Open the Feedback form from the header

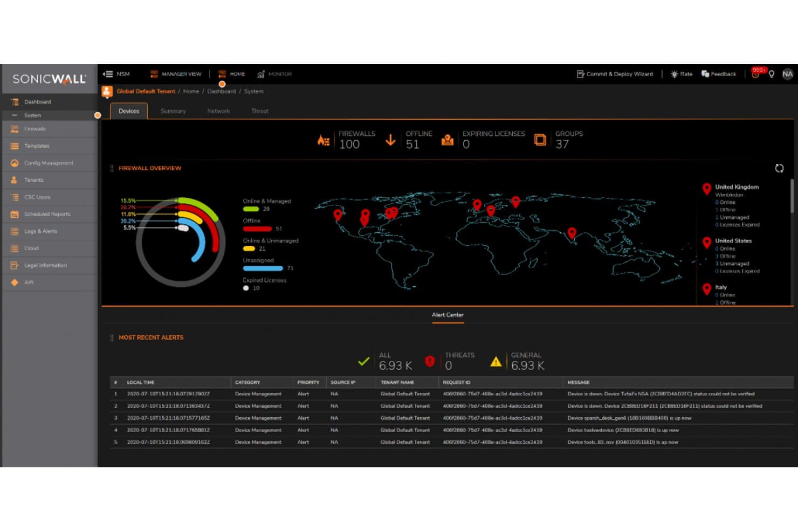[719, 74]
